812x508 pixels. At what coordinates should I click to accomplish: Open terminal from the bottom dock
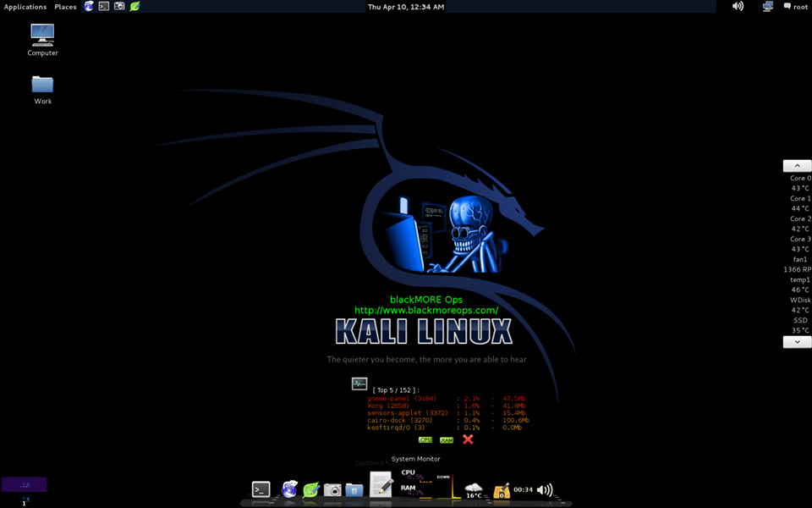coord(261,489)
